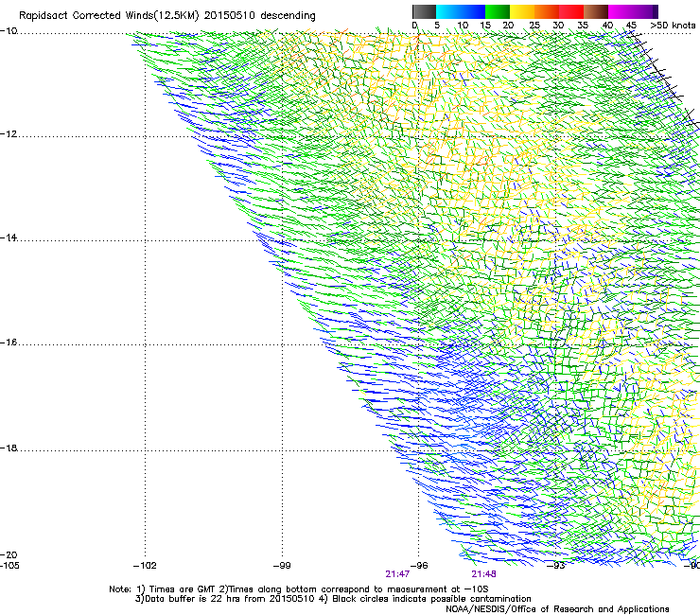Click the purple 21:47 swath time marker

pyautogui.click(x=397, y=574)
